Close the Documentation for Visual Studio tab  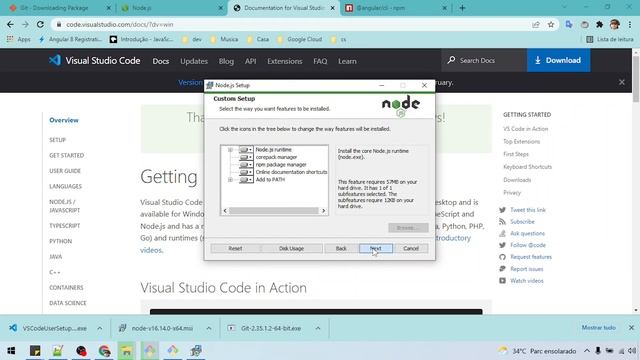click(x=333, y=8)
